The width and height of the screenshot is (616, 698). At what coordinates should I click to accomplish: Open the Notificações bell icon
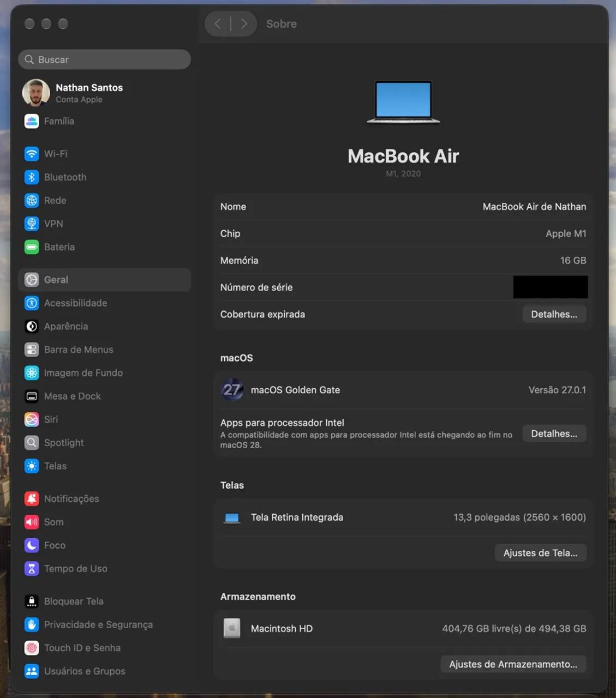click(x=32, y=498)
